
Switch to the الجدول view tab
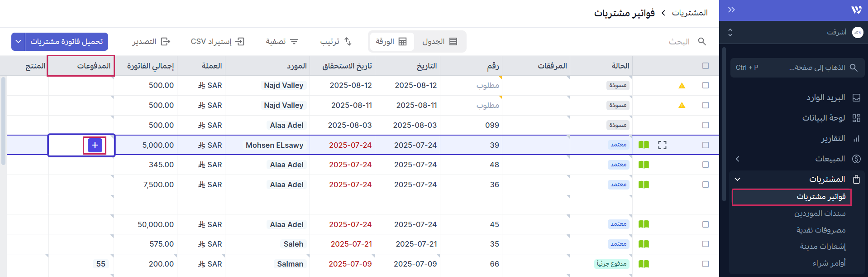click(x=439, y=42)
